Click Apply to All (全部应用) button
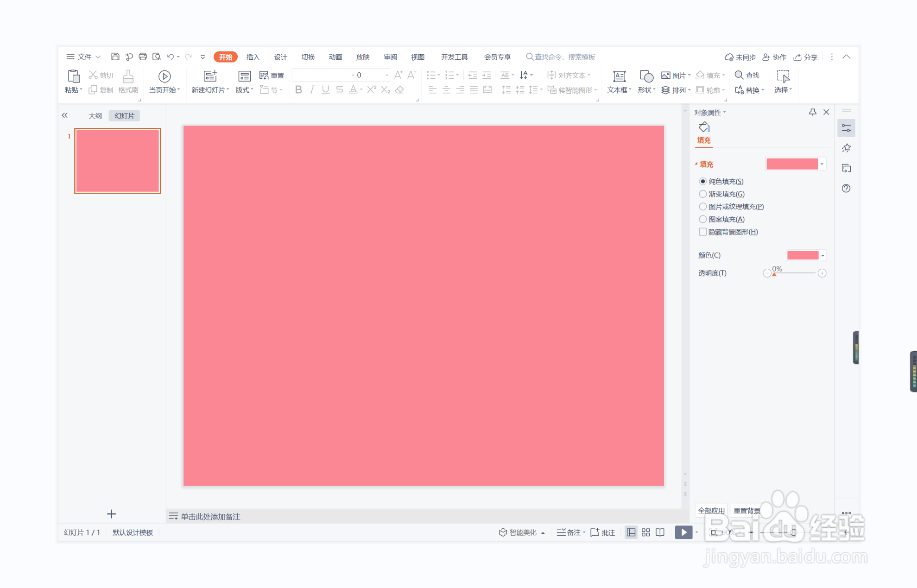This screenshot has width=917, height=588. point(711,510)
